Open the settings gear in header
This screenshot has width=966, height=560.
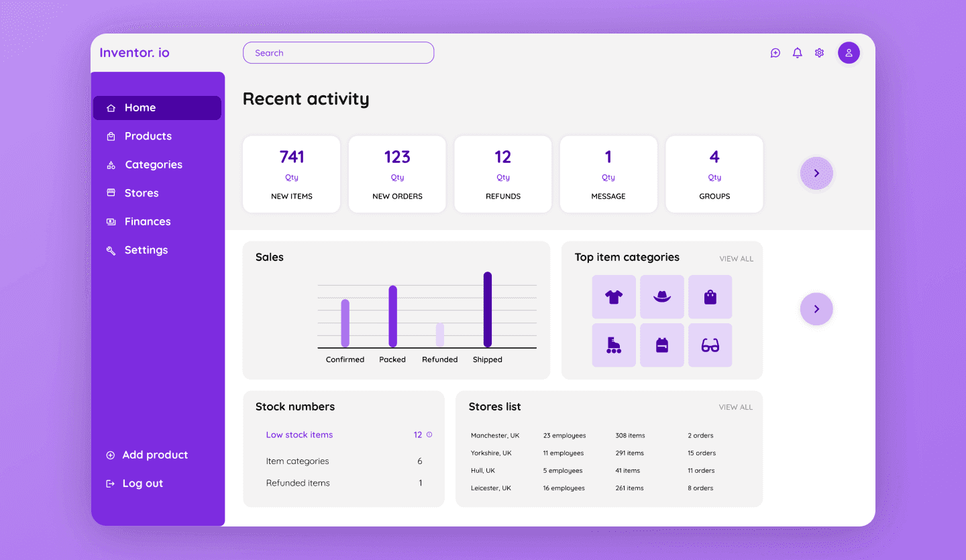(819, 53)
